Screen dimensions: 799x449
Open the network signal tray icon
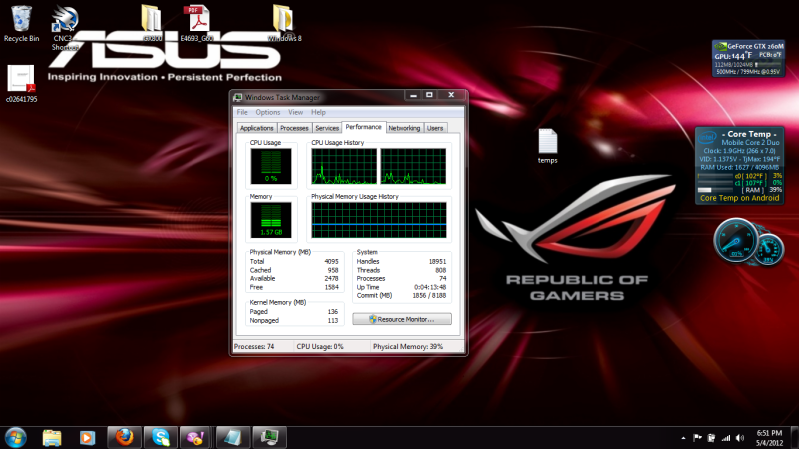(726, 438)
